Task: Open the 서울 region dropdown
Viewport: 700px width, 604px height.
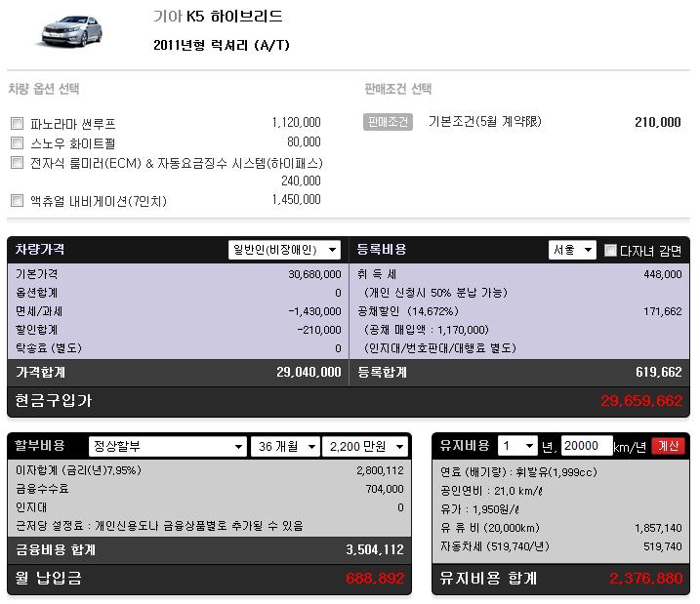Action: [572, 250]
